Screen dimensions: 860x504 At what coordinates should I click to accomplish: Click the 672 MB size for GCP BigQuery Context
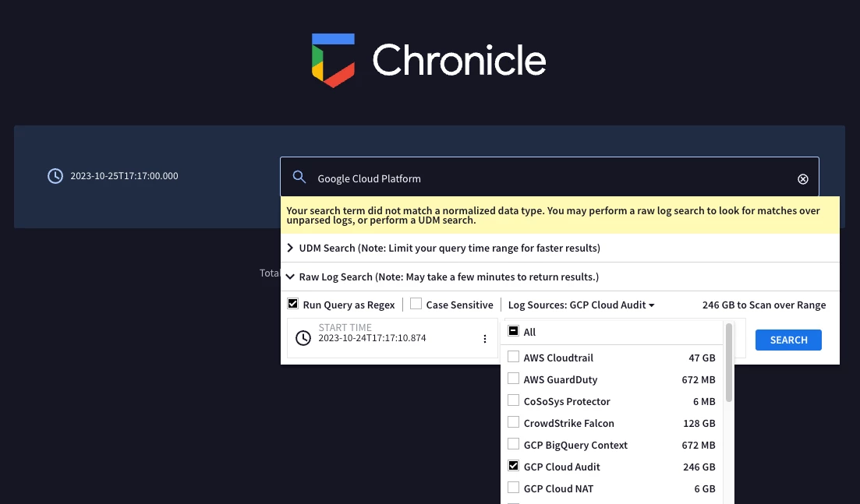click(699, 446)
